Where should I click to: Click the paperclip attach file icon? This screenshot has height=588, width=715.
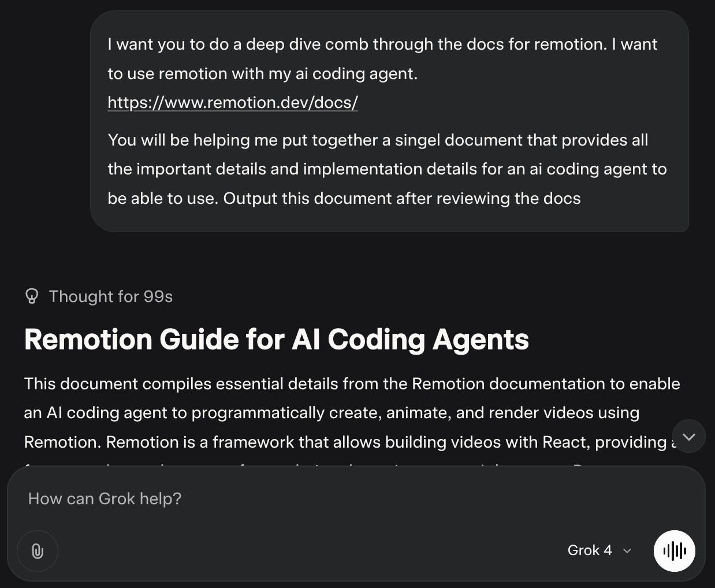click(38, 551)
